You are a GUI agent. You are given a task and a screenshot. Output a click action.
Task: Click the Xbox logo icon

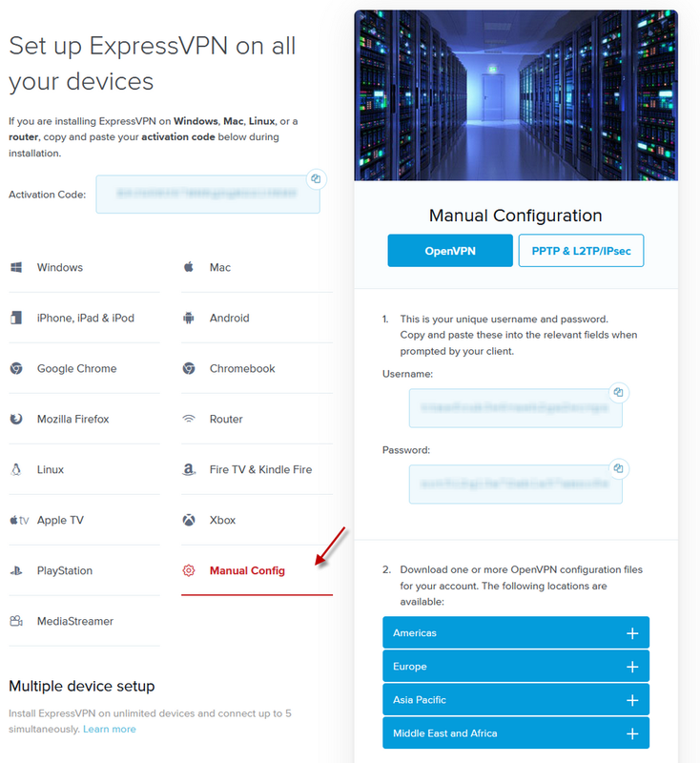[x=189, y=520]
